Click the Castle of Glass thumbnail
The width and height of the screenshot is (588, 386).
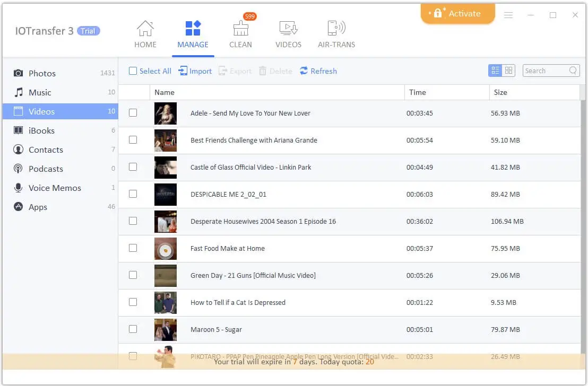coord(166,167)
